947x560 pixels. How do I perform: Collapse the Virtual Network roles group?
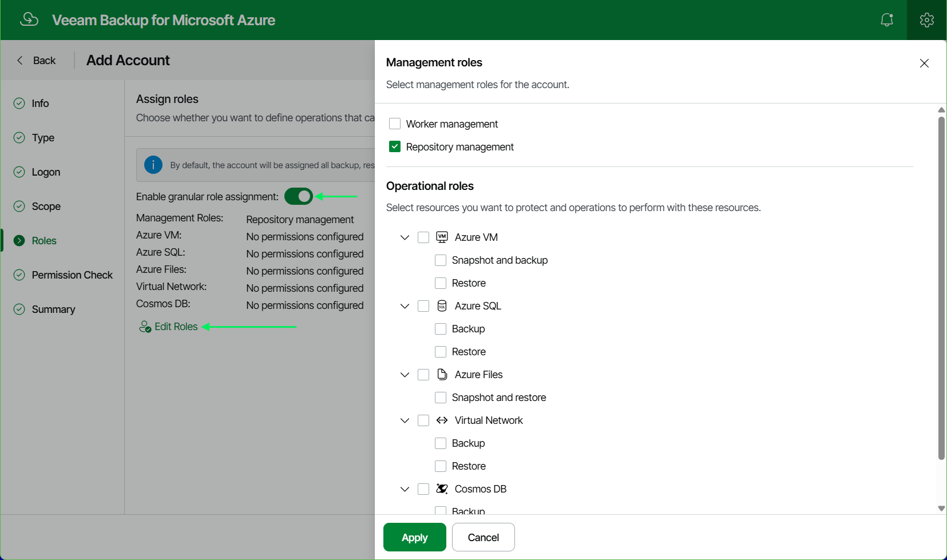(405, 420)
